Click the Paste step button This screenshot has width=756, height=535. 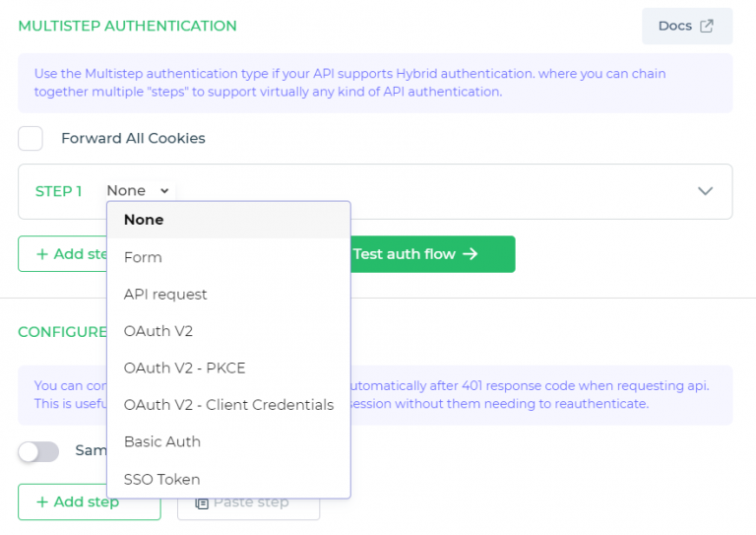pos(248,502)
